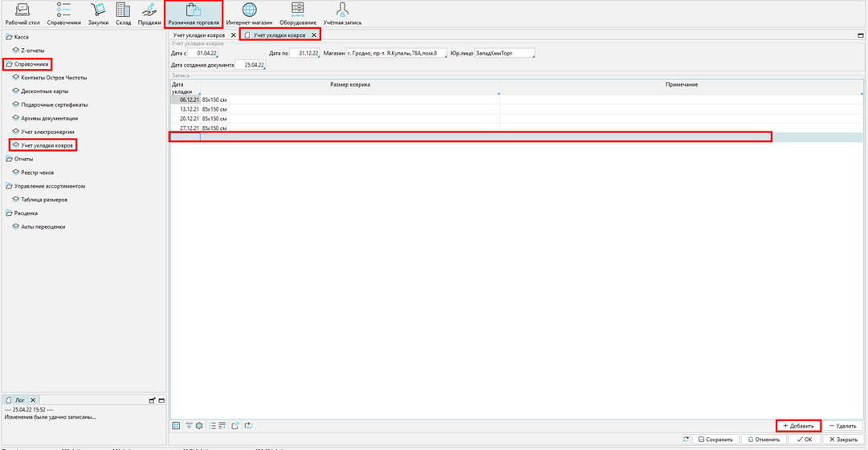Click the table grid view icon below the records

point(177,426)
